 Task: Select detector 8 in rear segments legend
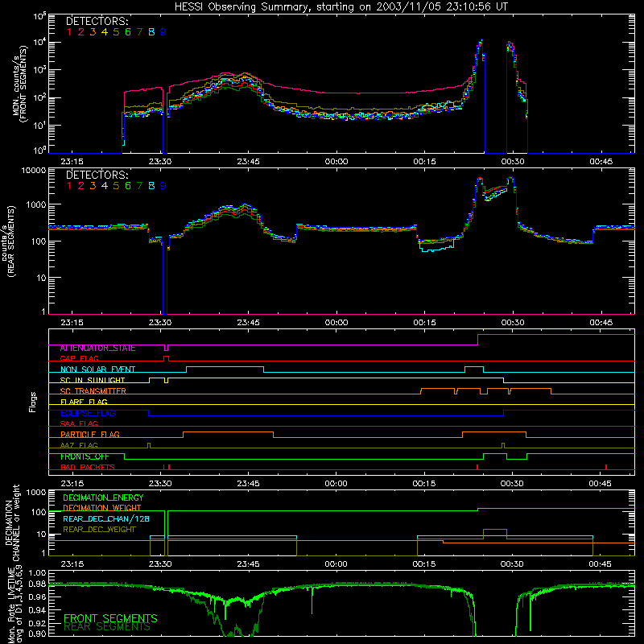click(151, 186)
